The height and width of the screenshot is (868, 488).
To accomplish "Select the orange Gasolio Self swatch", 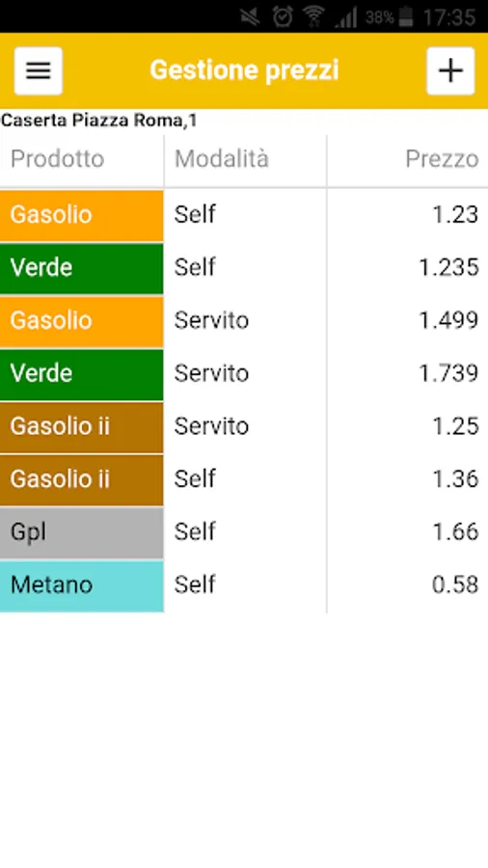I will click(81, 215).
